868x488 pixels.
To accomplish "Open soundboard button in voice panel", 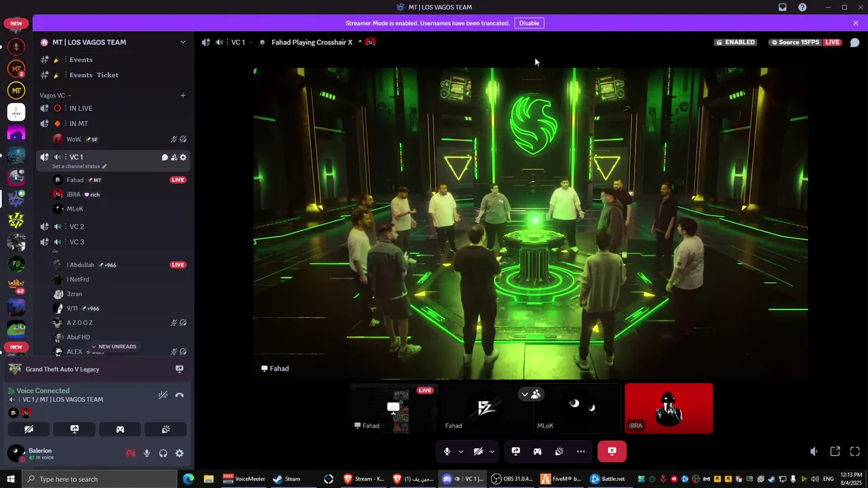I will (165, 429).
